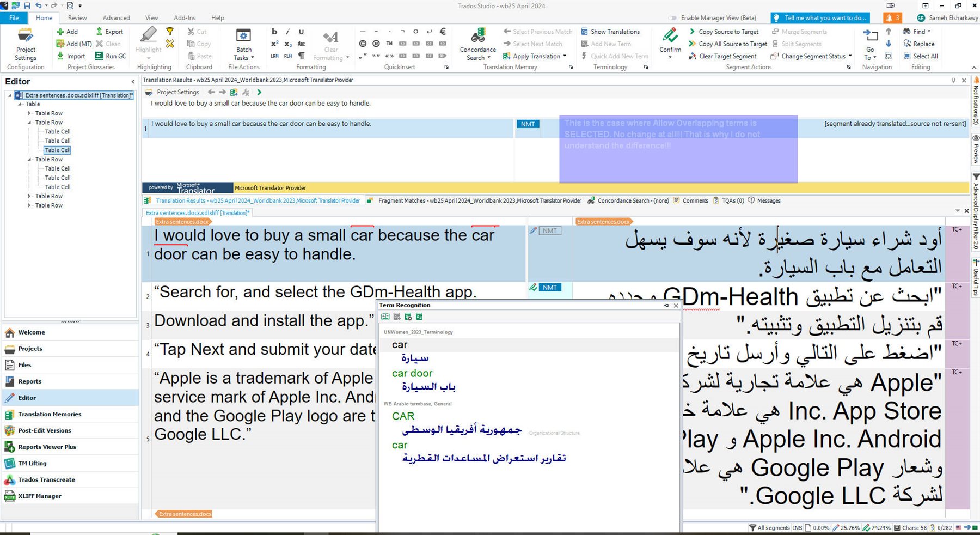
Task: Click Import in Project Glossaries
Action: tap(71, 56)
